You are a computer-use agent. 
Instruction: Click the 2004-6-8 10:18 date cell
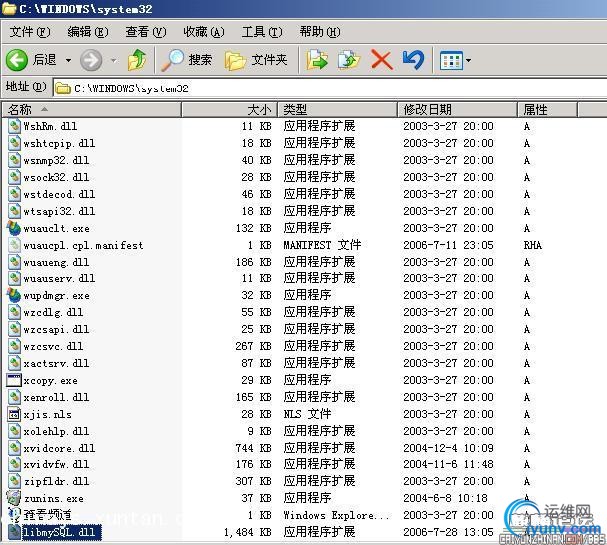coord(445,498)
